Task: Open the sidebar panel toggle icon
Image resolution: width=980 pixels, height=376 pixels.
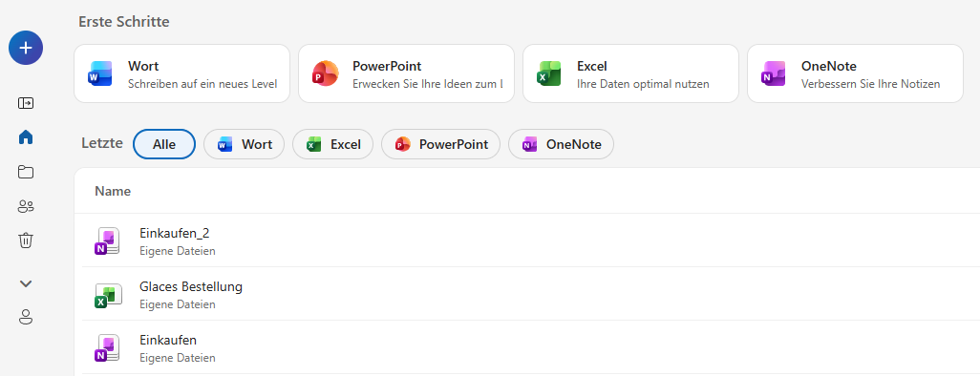Action: pos(26,103)
